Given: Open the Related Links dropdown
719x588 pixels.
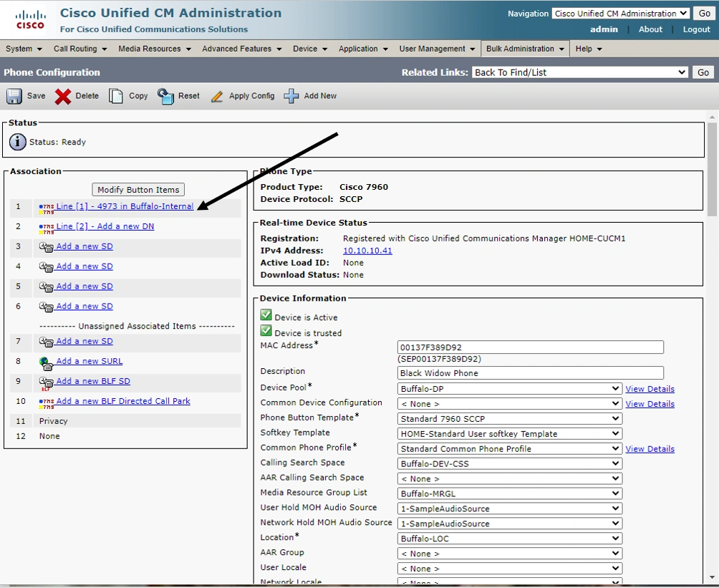Looking at the screenshot, I should [579, 72].
